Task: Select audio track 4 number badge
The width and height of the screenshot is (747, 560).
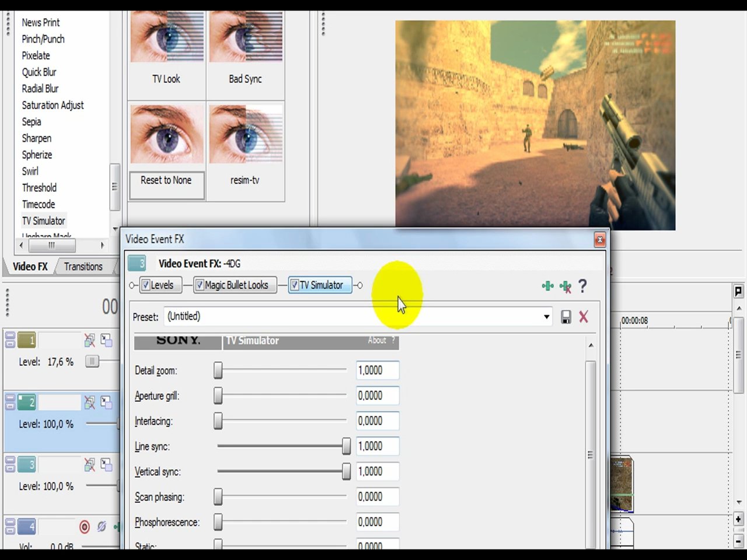Action: click(x=27, y=527)
